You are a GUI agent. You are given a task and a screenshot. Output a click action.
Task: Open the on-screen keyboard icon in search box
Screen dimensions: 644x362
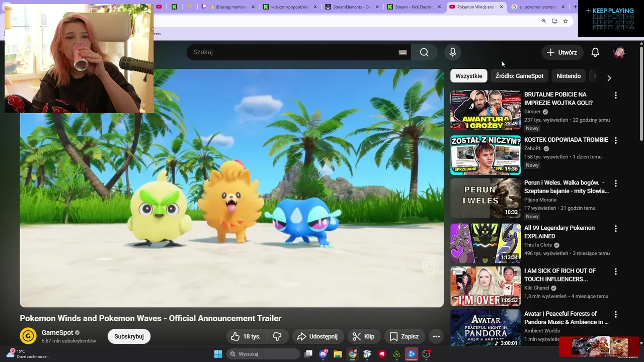pos(403,52)
